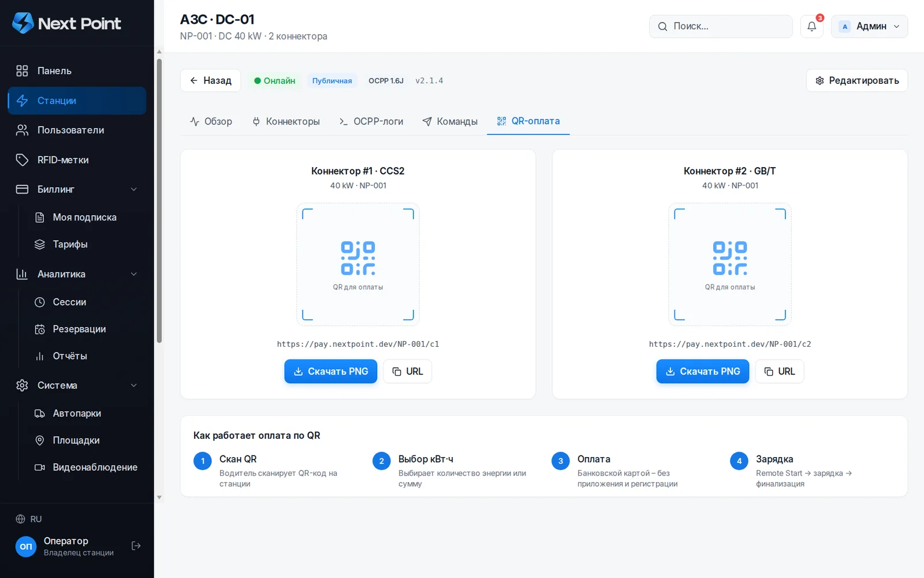This screenshot has height=578, width=924.
Task: Click the pay.nextpoint.dev/NP-001/c2 link text
Action: 730,344
